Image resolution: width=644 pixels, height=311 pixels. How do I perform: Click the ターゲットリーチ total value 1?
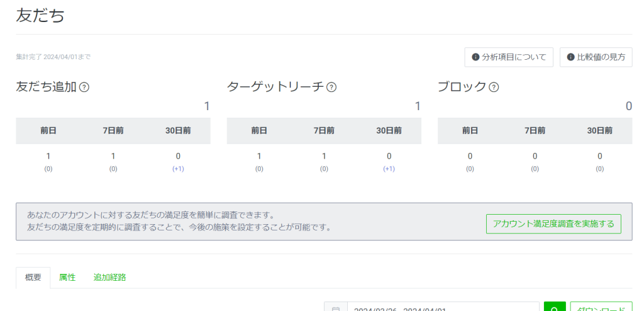click(x=418, y=106)
